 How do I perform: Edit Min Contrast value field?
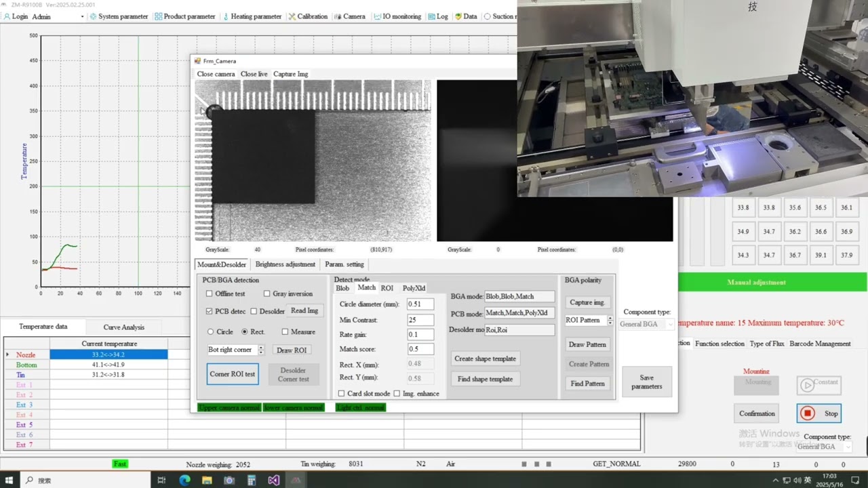coord(420,319)
